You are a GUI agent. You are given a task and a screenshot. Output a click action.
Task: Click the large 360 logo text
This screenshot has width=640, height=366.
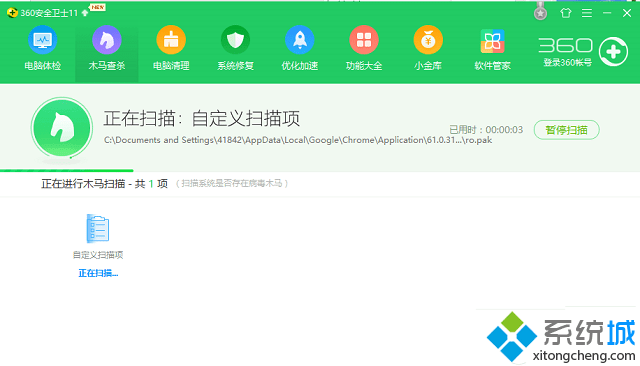[565, 45]
